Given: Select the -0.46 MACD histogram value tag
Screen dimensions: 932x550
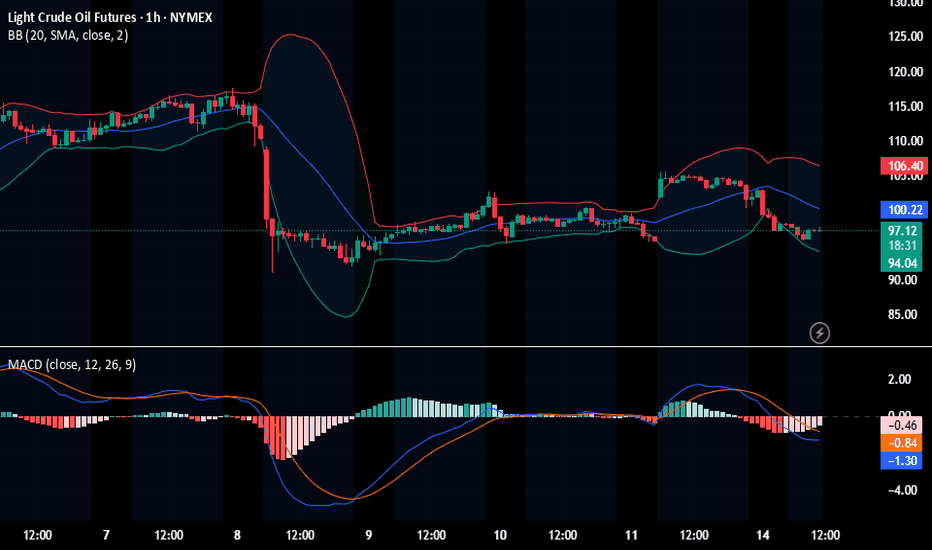Looking at the screenshot, I should click(903, 426).
